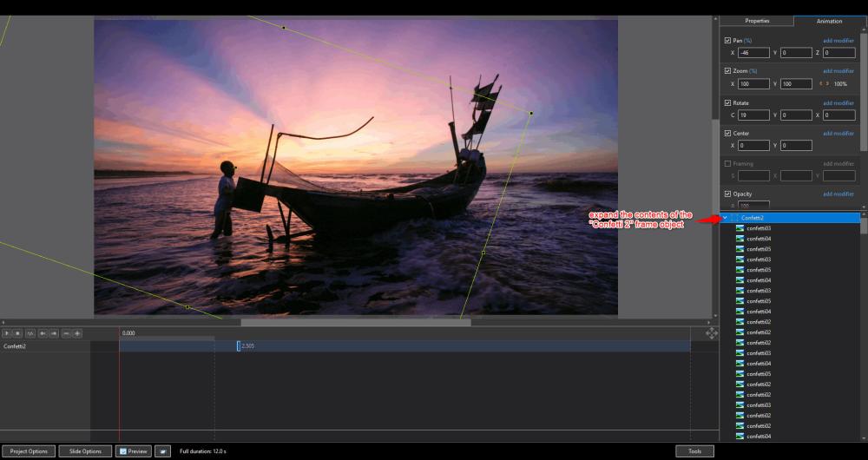Open the Tools dropdown button

[x=694, y=451]
